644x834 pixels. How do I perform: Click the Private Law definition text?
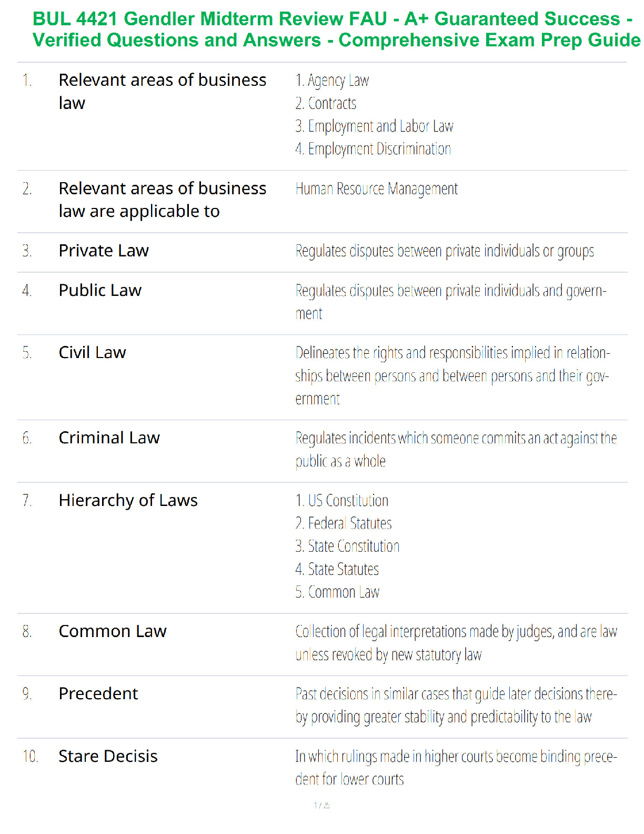click(x=445, y=251)
